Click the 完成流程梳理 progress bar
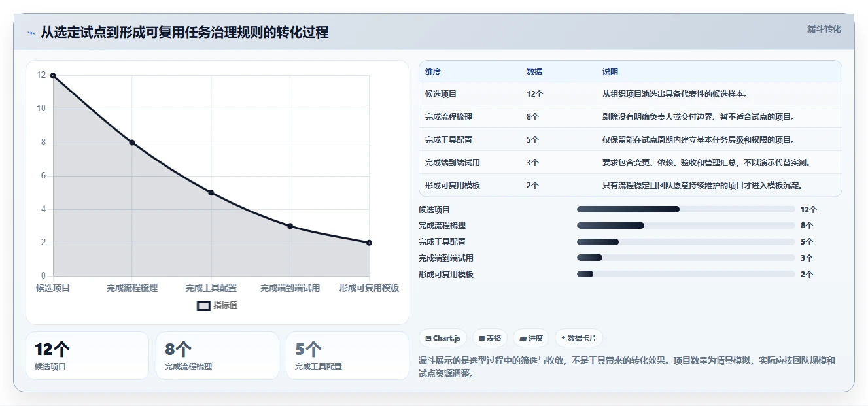 click(686, 226)
